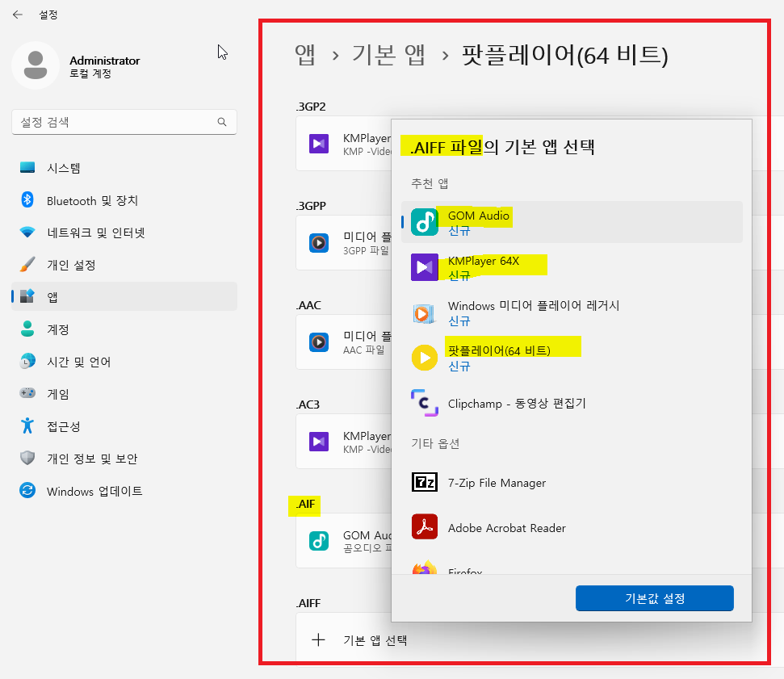784x679 pixels.
Task: Click the magnifier icon in the search box
Action: tap(222, 122)
